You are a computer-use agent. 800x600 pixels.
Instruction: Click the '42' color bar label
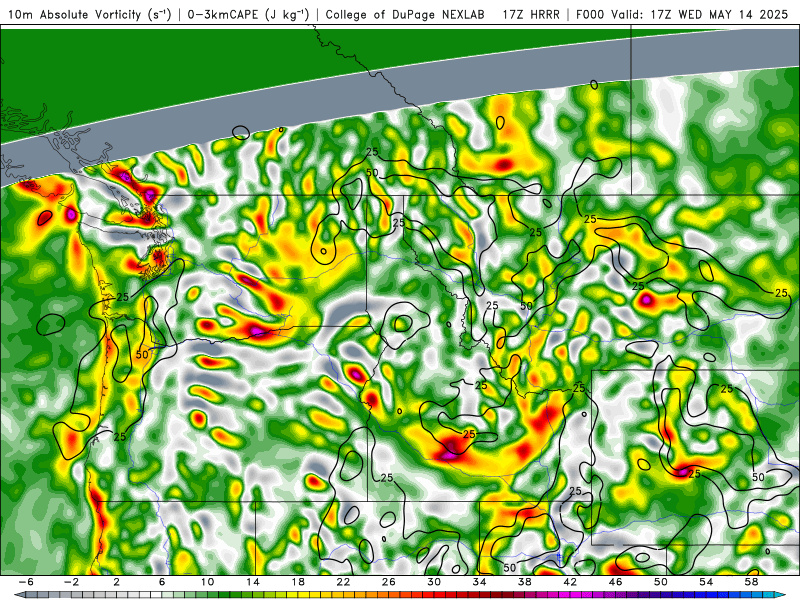tap(570, 582)
